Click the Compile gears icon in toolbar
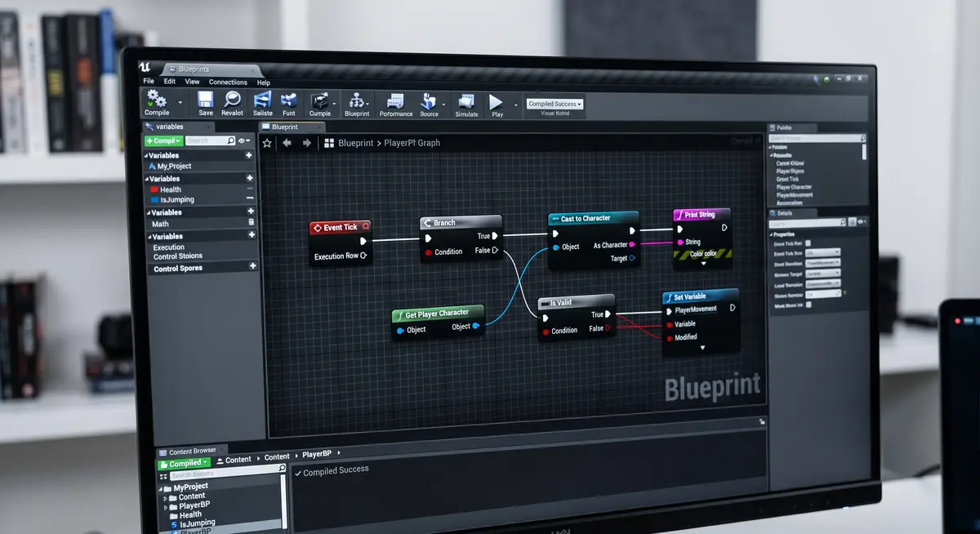Image resolution: width=980 pixels, height=534 pixels. click(x=156, y=99)
